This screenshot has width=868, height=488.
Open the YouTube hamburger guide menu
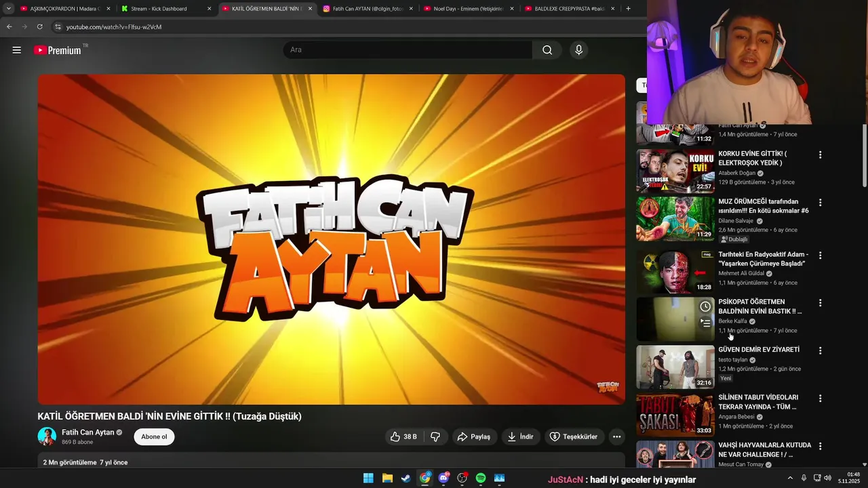(x=17, y=50)
